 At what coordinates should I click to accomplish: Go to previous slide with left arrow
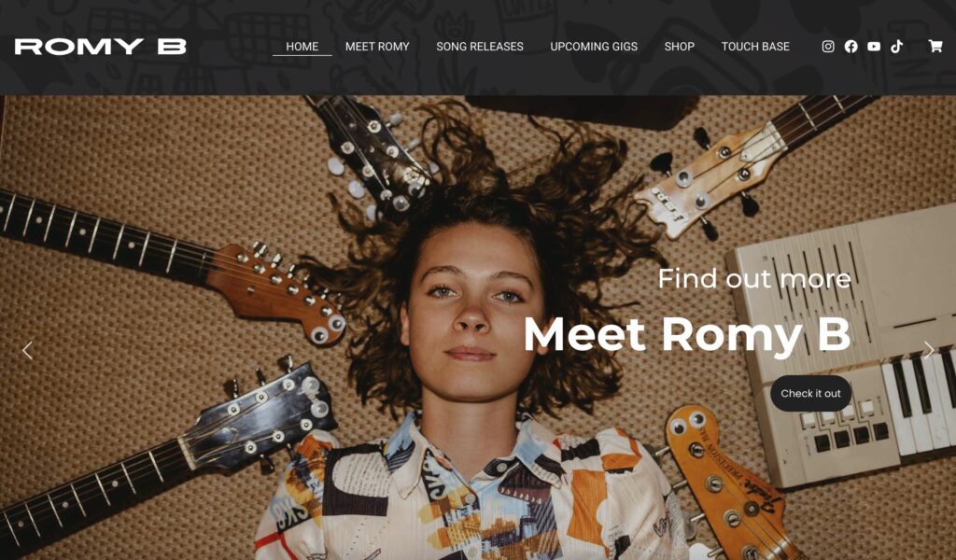pyautogui.click(x=27, y=350)
